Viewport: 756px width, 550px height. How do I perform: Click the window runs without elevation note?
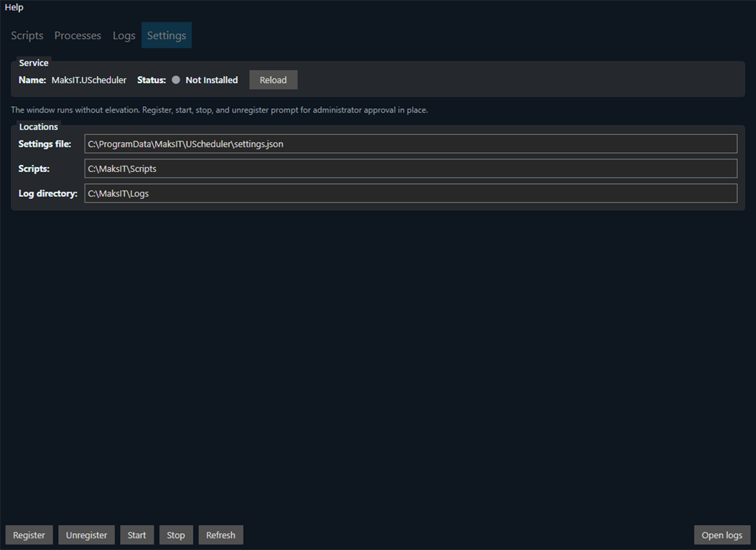pyautogui.click(x=219, y=110)
